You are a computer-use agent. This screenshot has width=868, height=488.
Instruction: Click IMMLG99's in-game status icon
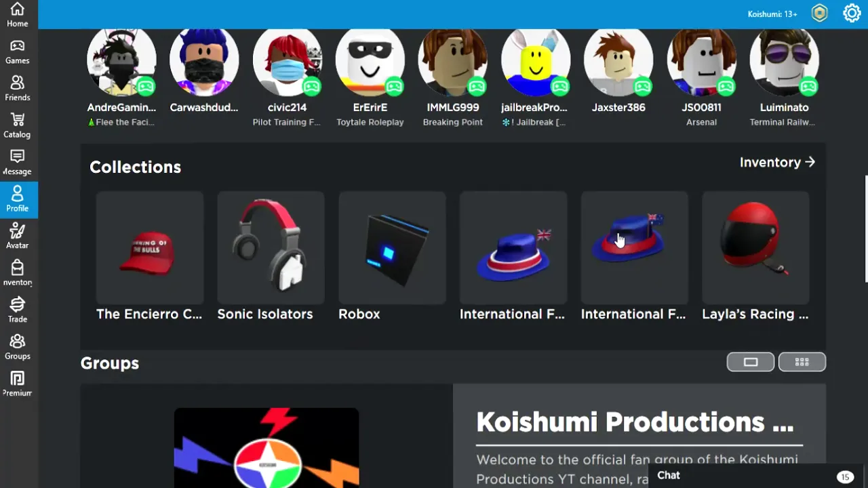(x=477, y=86)
